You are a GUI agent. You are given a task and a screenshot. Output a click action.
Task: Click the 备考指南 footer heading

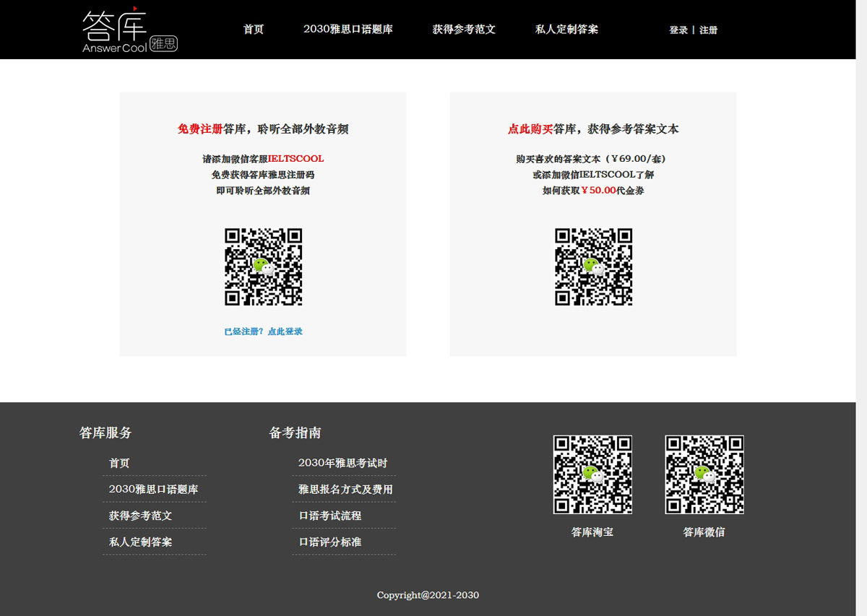tap(296, 433)
